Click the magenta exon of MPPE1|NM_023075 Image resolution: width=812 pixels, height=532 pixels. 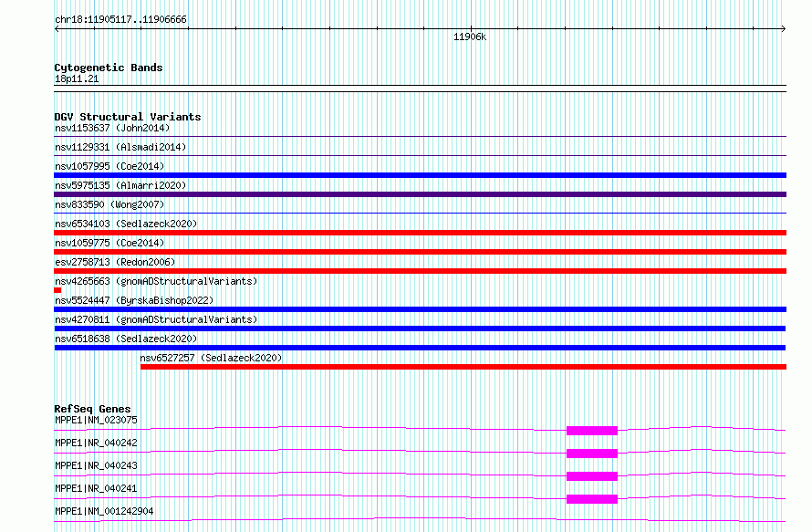coord(592,431)
